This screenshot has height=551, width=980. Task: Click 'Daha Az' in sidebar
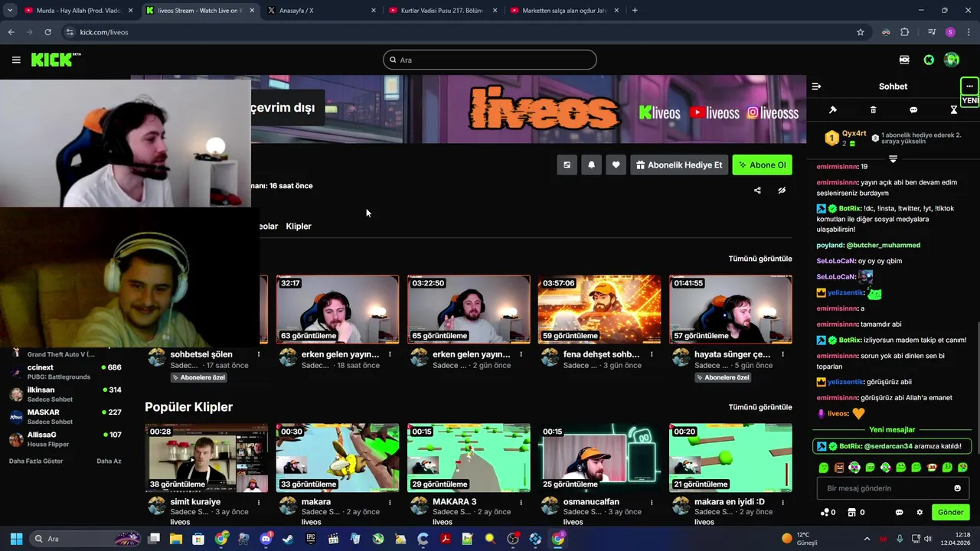[109, 461]
